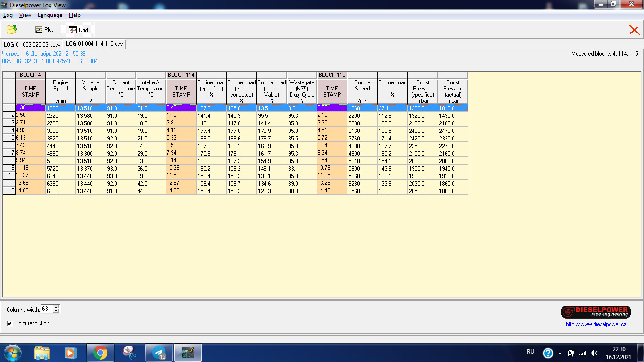Increase columns width with up arrow
Viewport: 644px width, 362px height.
coord(56,307)
